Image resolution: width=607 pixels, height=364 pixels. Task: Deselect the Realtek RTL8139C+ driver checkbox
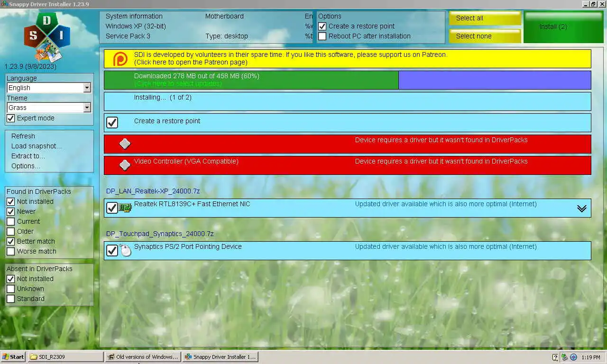coord(112,208)
